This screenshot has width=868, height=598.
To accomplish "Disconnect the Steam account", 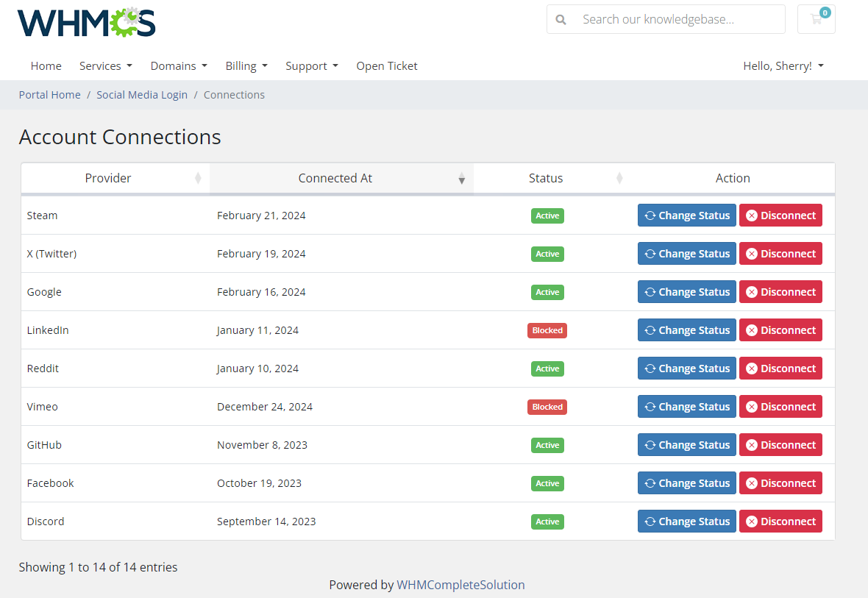I will [780, 216].
